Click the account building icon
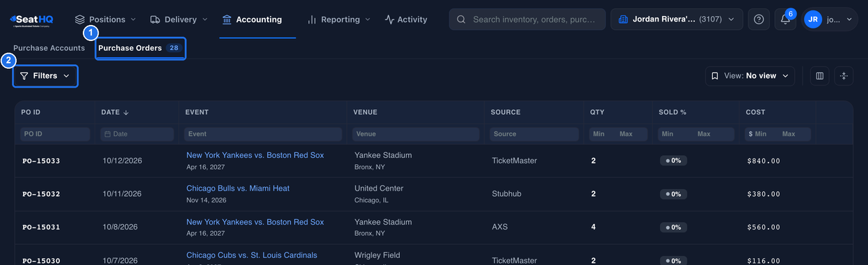868x265 pixels. tap(623, 19)
